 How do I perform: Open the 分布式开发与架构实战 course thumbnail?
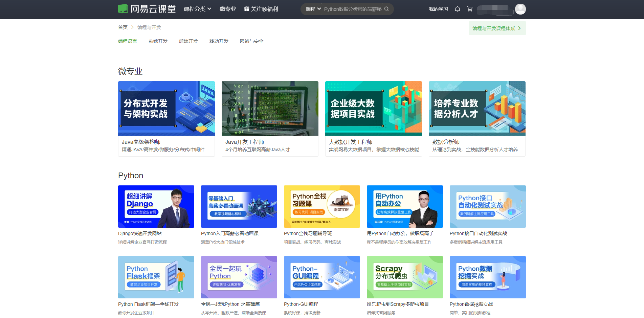pos(166,108)
